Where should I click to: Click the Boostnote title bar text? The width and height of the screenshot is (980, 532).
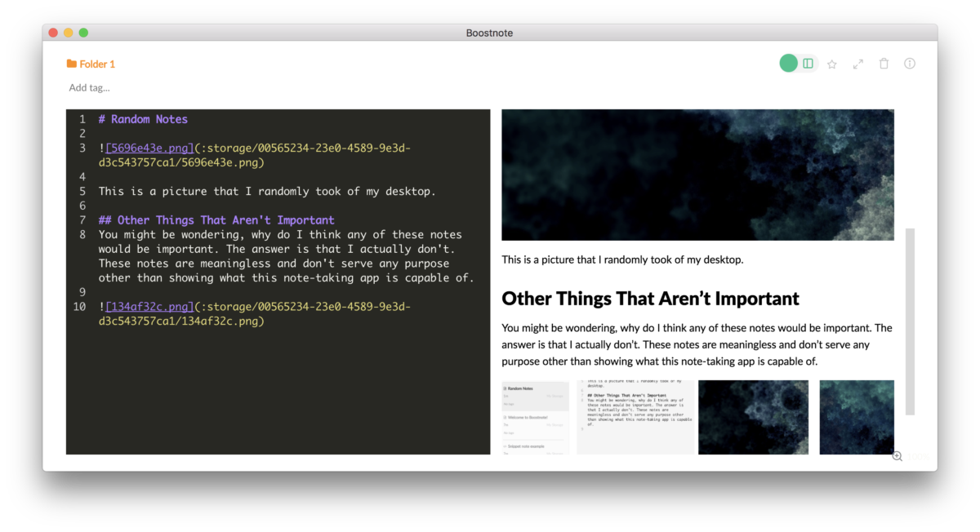pyautogui.click(x=489, y=33)
